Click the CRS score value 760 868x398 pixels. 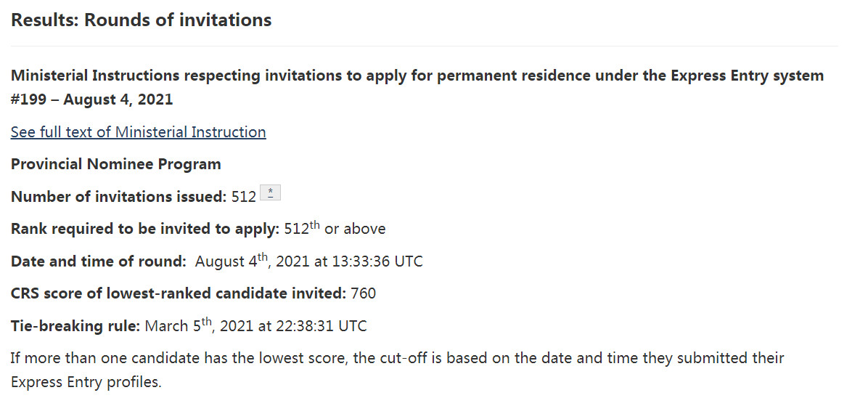[363, 294]
